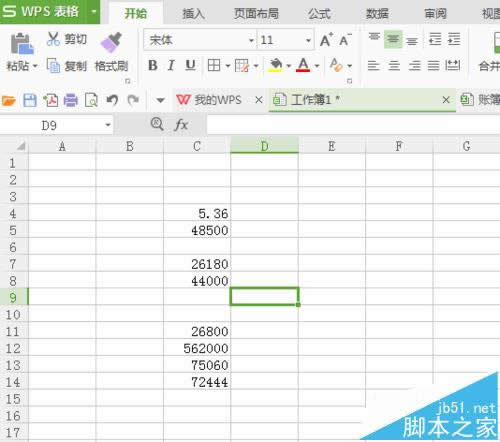Click the 粘贴 paste button

pos(21,52)
